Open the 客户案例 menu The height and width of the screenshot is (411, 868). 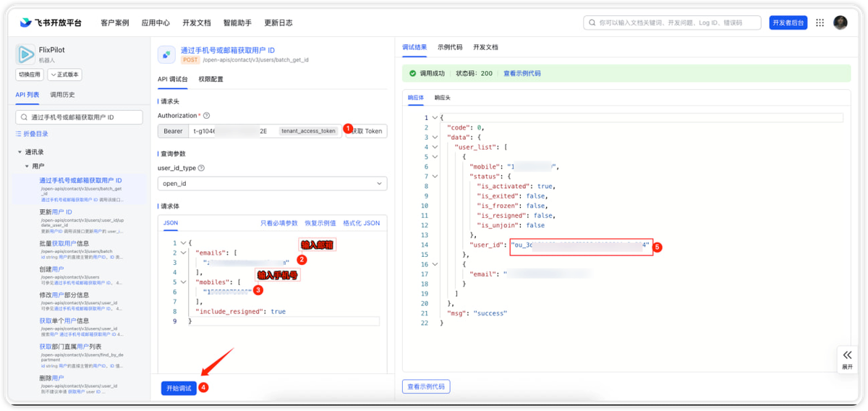(114, 22)
